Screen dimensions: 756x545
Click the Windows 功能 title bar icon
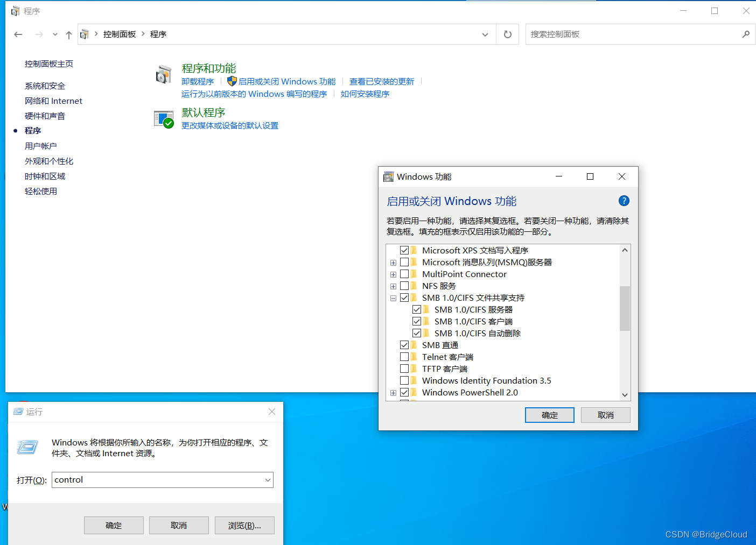coord(388,176)
